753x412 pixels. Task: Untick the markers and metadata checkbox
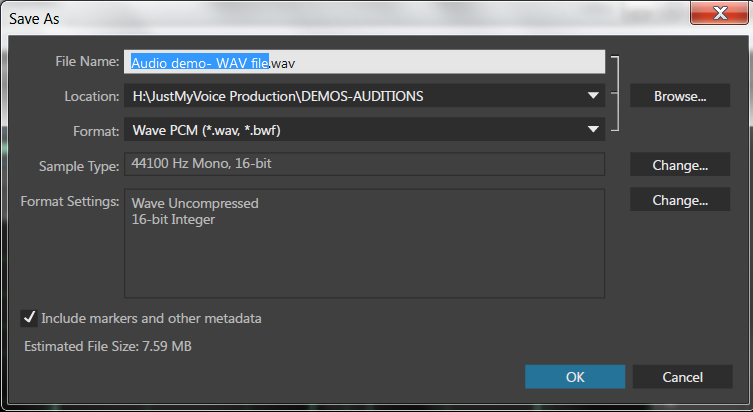tap(29, 318)
